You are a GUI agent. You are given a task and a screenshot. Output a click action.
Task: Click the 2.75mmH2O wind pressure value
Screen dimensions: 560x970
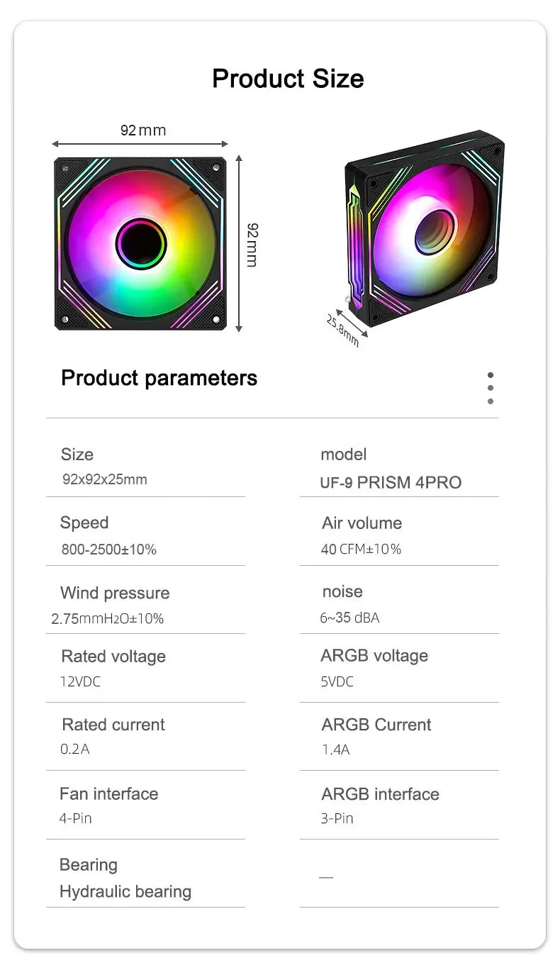tap(108, 619)
